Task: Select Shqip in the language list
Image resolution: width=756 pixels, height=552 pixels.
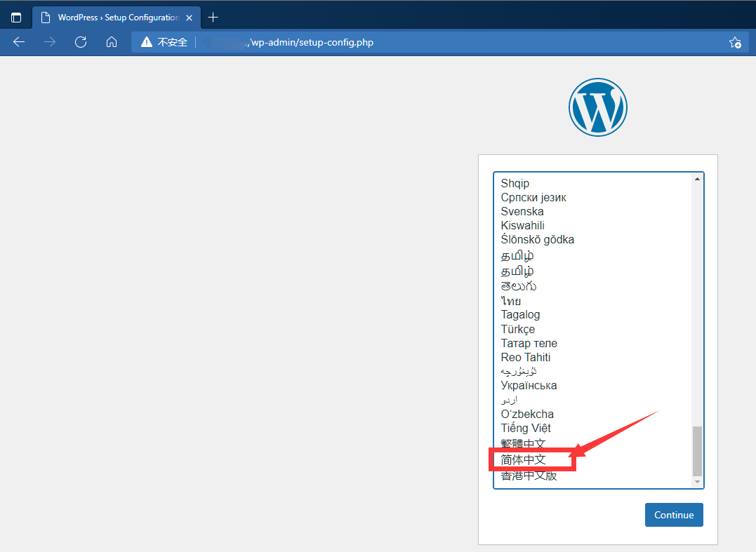Action: click(593, 184)
